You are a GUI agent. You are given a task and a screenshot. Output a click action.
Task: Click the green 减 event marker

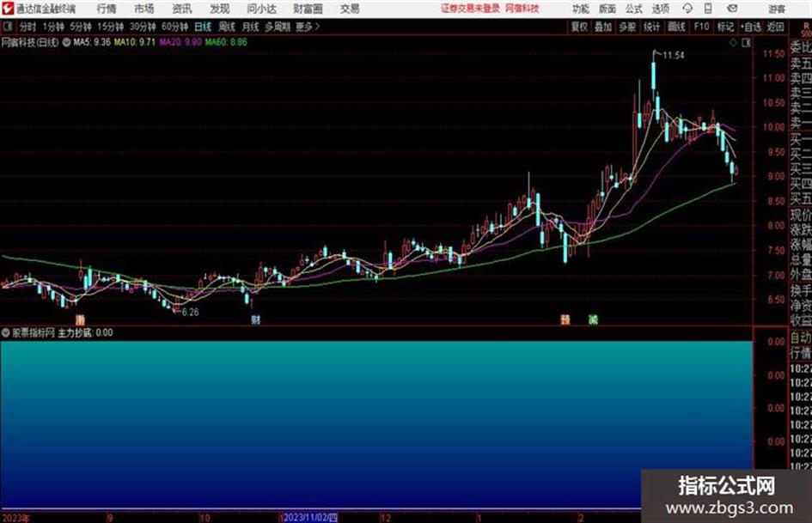[x=593, y=319]
